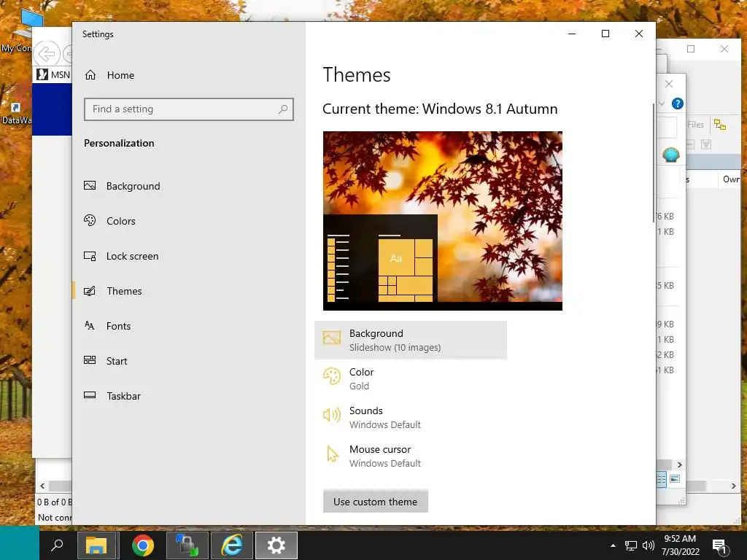Select Themes in the sidebar
This screenshot has height=560, width=747.
click(113, 291)
